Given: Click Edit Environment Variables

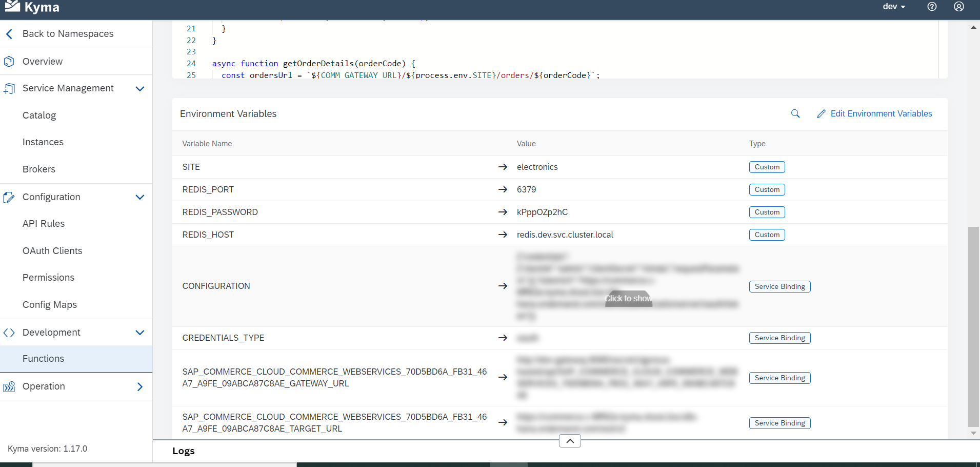Looking at the screenshot, I should click(x=881, y=113).
